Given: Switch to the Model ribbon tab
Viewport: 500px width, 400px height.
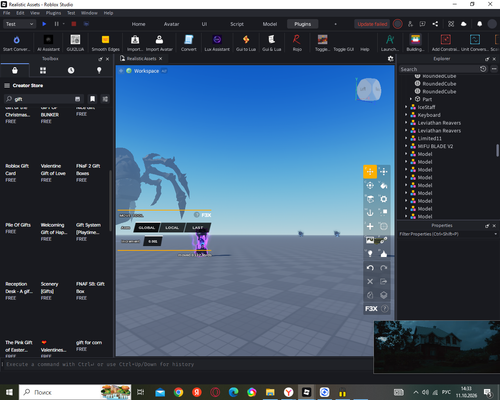Looking at the screenshot, I should coord(270,24).
